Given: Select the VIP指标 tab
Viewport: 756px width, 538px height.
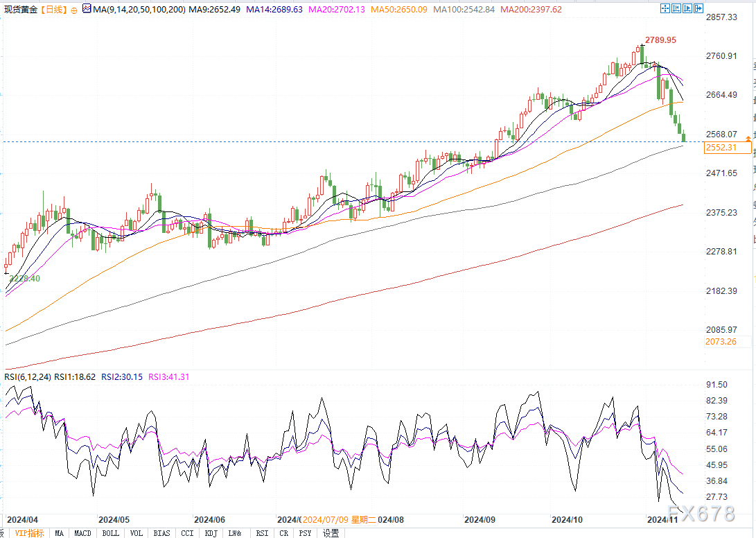Looking at the screenshot, I should click(x=28, y=533).
